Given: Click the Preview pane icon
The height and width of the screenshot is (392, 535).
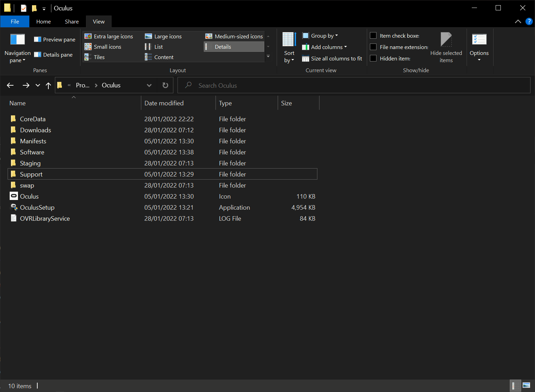Looking at the screenshot, I should (x=38, y=39).
